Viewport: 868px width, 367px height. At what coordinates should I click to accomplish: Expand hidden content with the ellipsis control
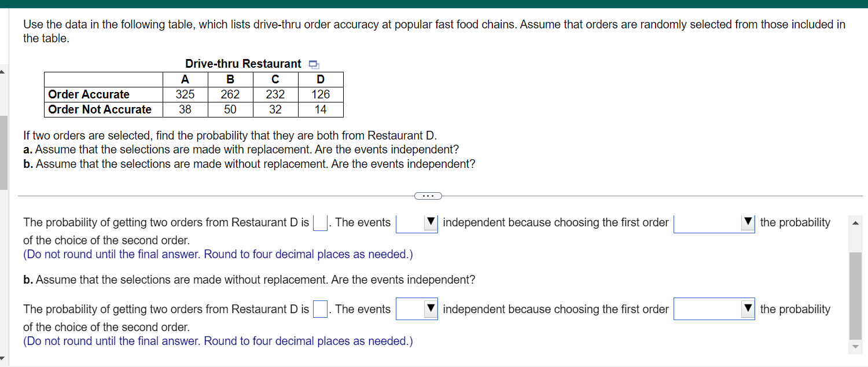click(428, 196)
